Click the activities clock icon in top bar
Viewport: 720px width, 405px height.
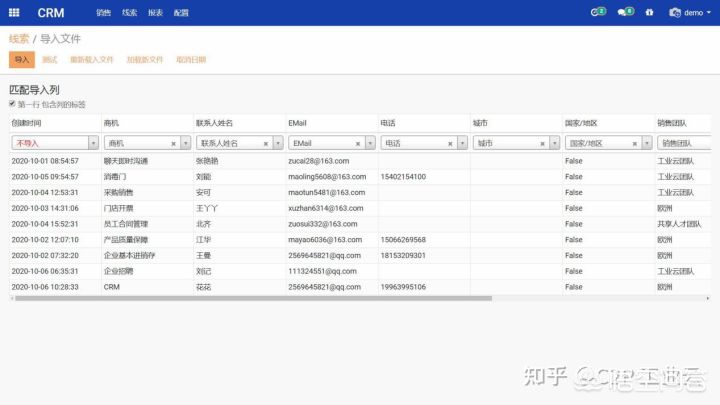pyautogui.click(x=599, y=13)
